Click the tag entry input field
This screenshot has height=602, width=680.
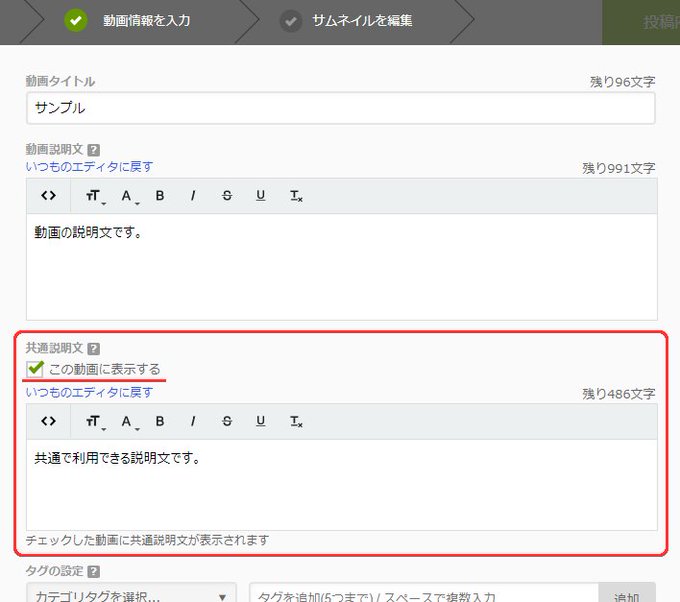(424, 593)
